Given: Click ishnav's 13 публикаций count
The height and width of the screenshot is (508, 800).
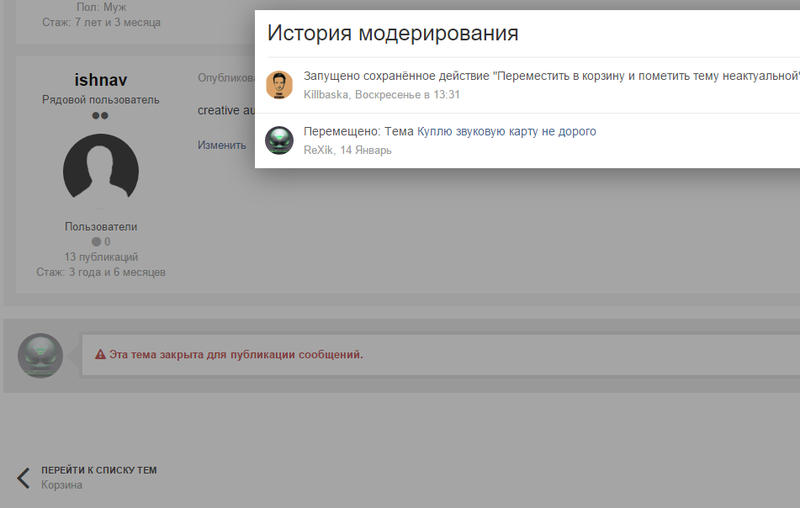Looking at the screenshot, I should coord(101,257).
